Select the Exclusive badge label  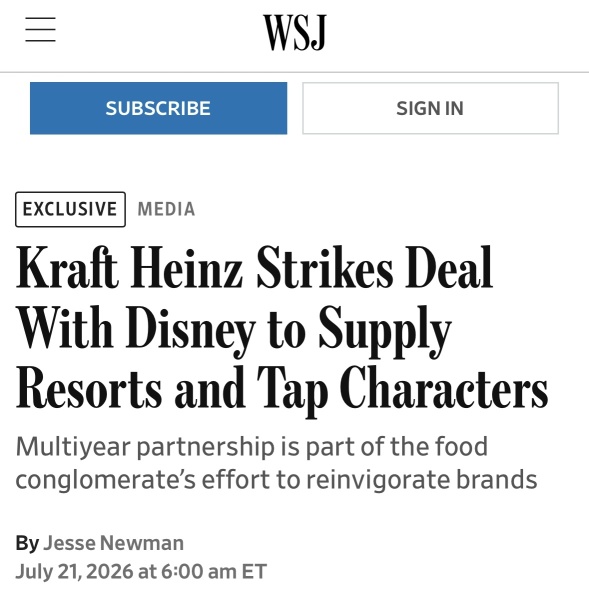(70, 209)
